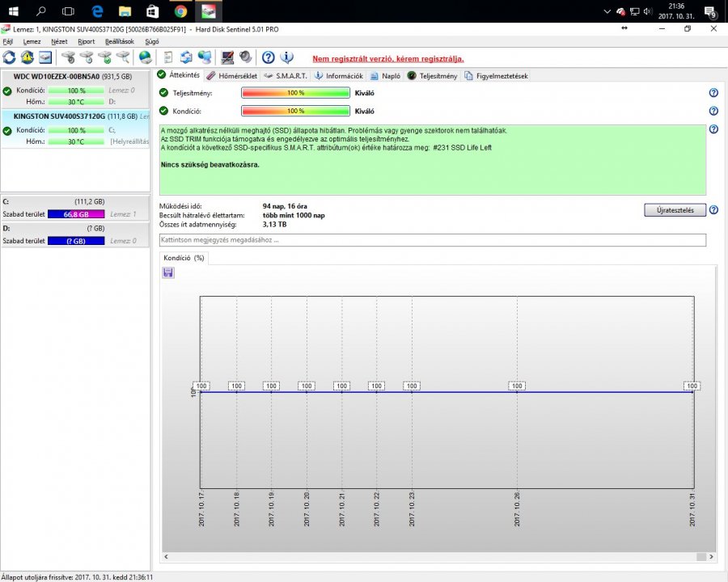Viewport: 728px width, 582px height.
Task: Click the help icon beside the green status box
Action: (713, 129)
